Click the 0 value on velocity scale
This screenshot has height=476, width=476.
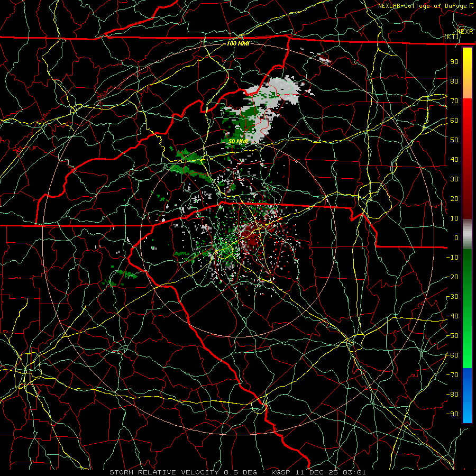pyautogui.click(x=456, y=237)
